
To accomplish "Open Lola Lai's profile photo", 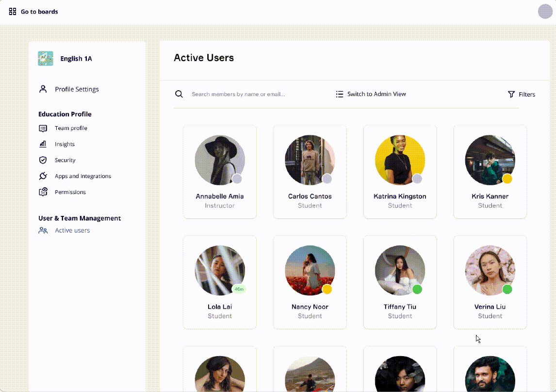I will pos(219,270).
